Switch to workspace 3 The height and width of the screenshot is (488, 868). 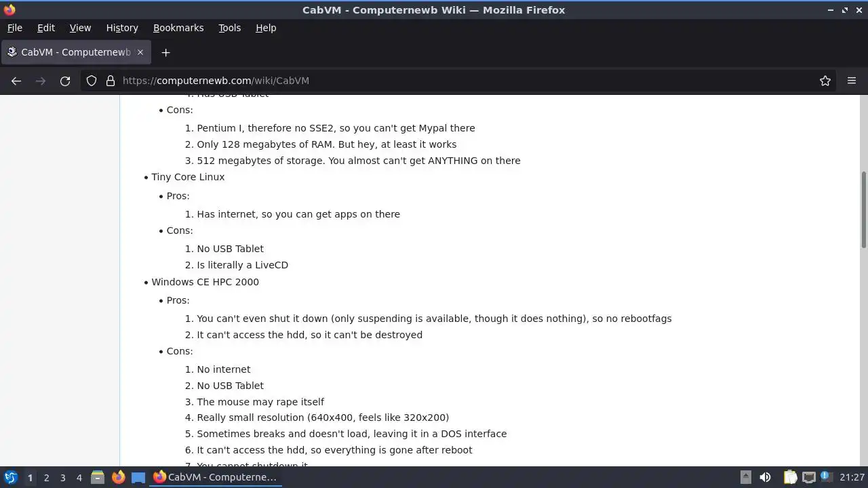pos(62,477)
